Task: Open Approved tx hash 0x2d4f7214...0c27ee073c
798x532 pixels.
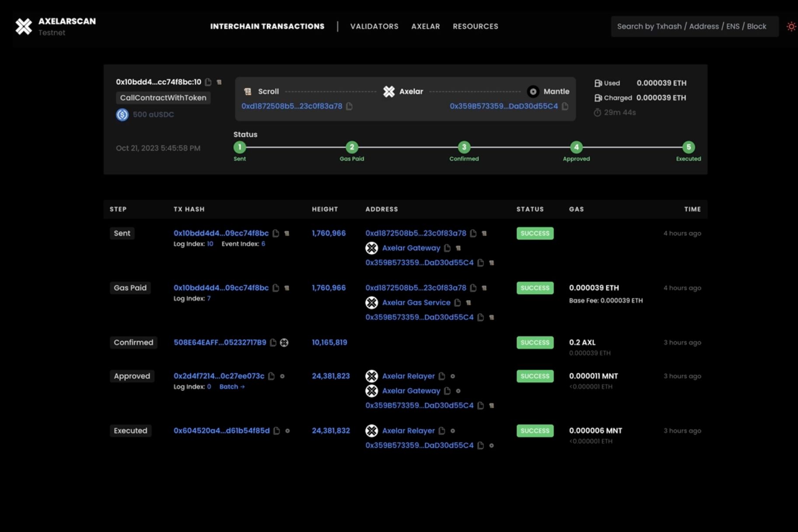Action: (219, 376)
